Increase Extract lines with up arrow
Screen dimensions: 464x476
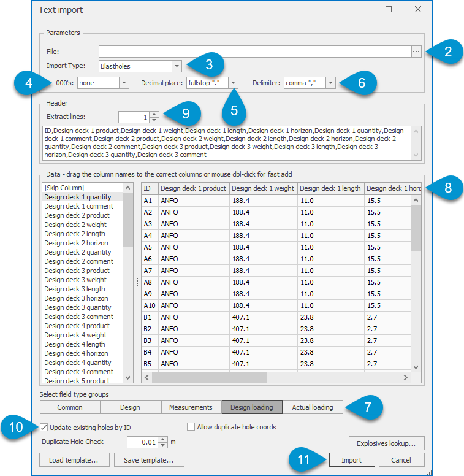click(x=154, y=115)
